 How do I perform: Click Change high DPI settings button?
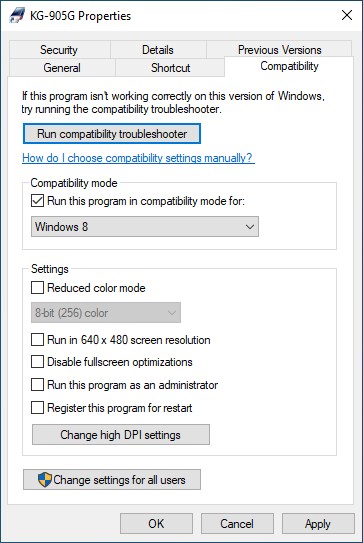121,435
